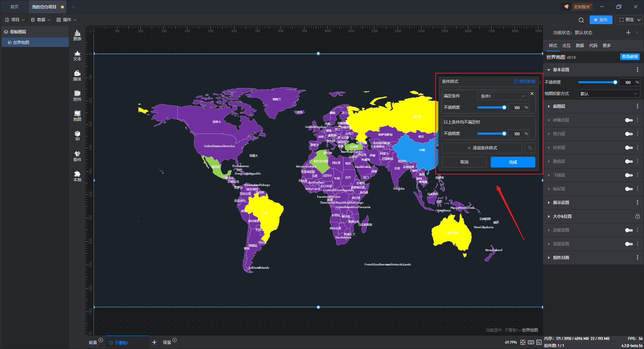Click the 完成 button in 条件样式 dialog
Image resolution: width=644 pixels, height=349 pixels.
pos(513,162)
